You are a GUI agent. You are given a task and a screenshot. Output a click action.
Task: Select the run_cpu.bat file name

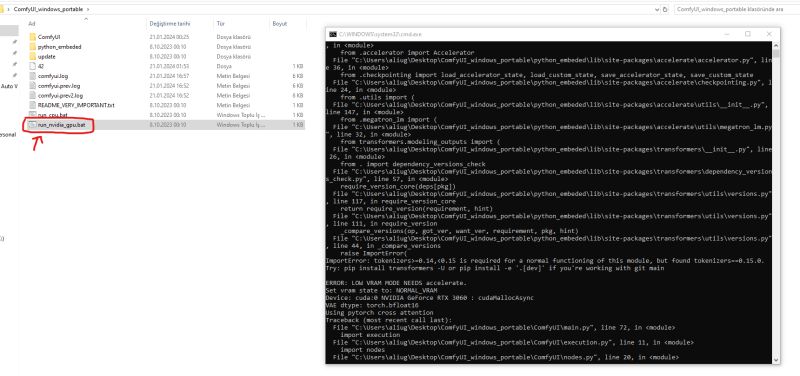53,115
